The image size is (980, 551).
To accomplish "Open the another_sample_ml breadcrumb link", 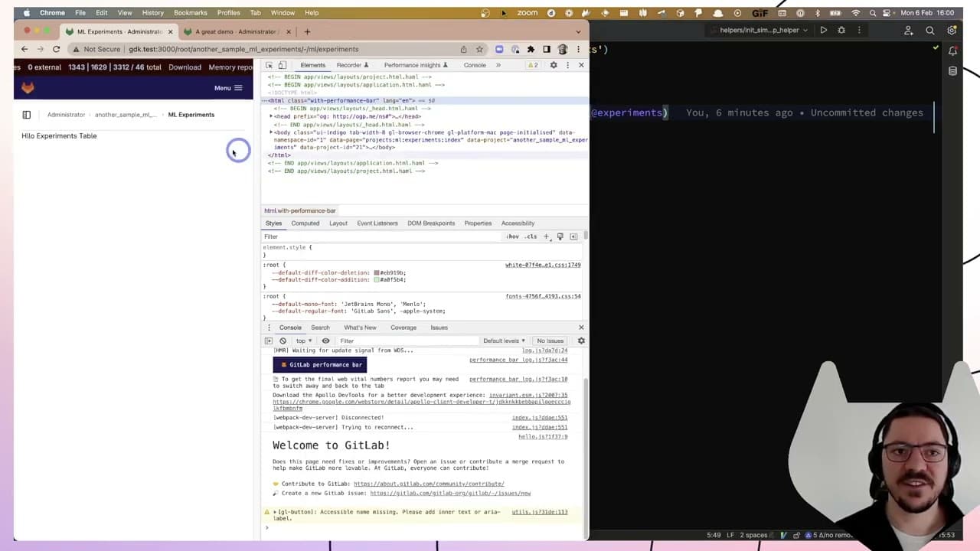I will [x=126, y=115].
